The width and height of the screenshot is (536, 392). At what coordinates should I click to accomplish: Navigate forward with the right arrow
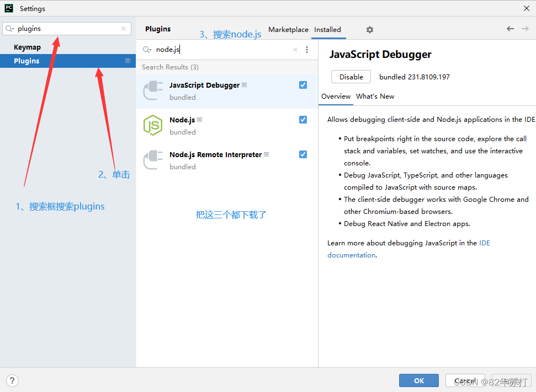525,29
